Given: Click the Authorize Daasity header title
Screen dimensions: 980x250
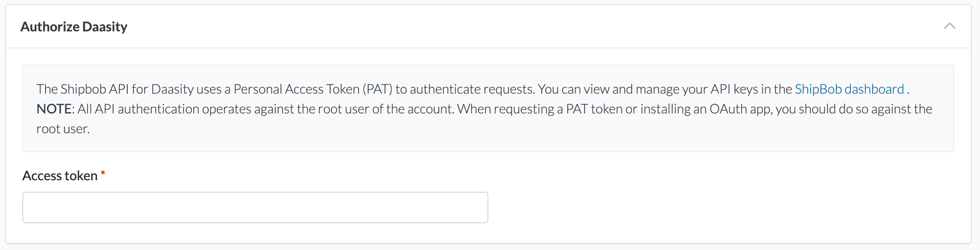Looking at the screenshot, I should point(74,27).
